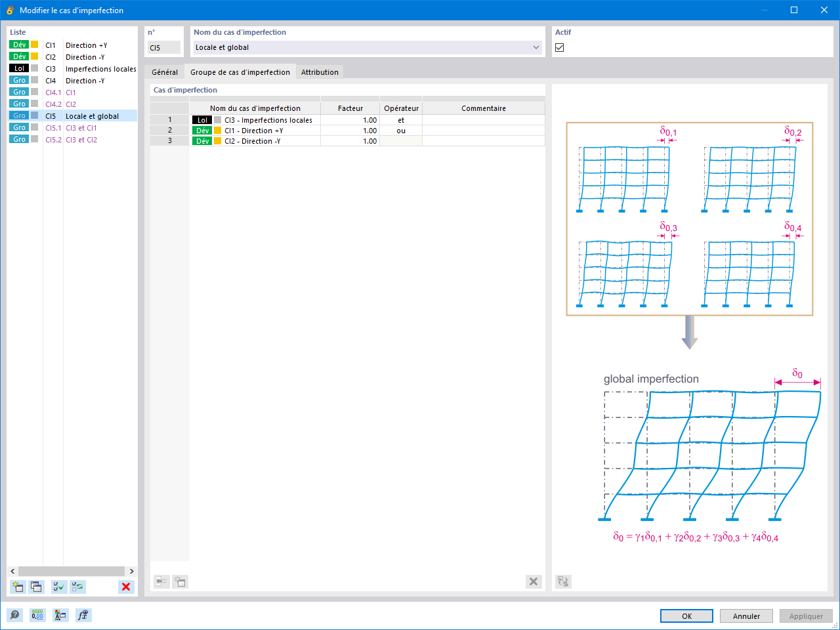Click the new imperfection case icon
840x630 pixels.
(x=18, y=587)
